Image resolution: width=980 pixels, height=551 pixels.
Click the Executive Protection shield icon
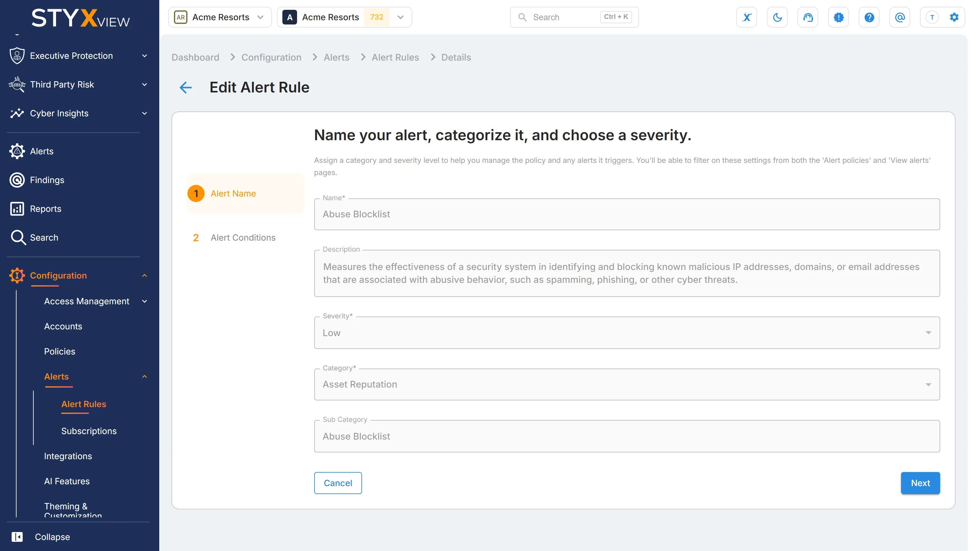click(17, 55)
